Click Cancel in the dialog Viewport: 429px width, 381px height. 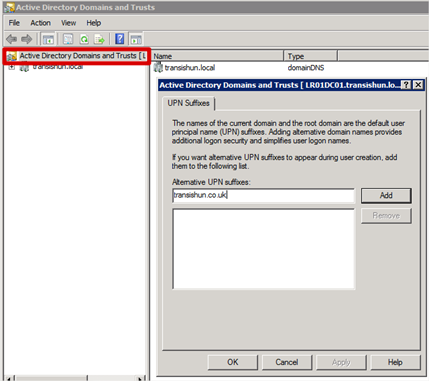[x=287, y=362]
